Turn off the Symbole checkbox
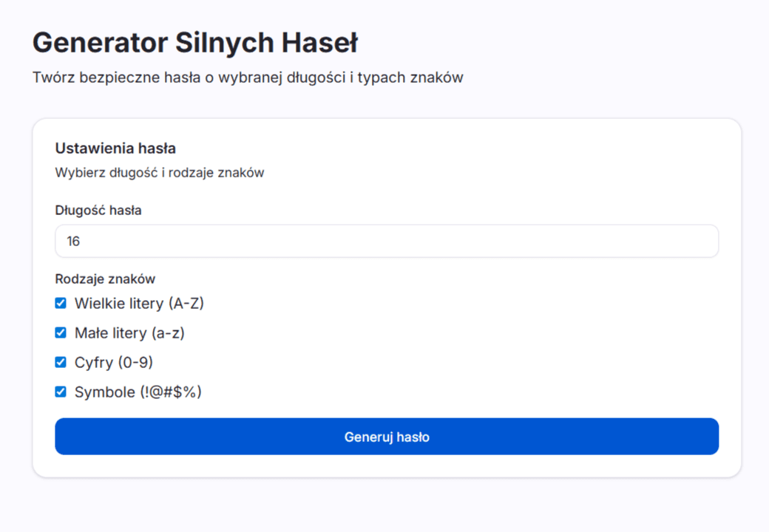Image resolution: width=769 pixels, height=532 pixels. click(61, 392)
